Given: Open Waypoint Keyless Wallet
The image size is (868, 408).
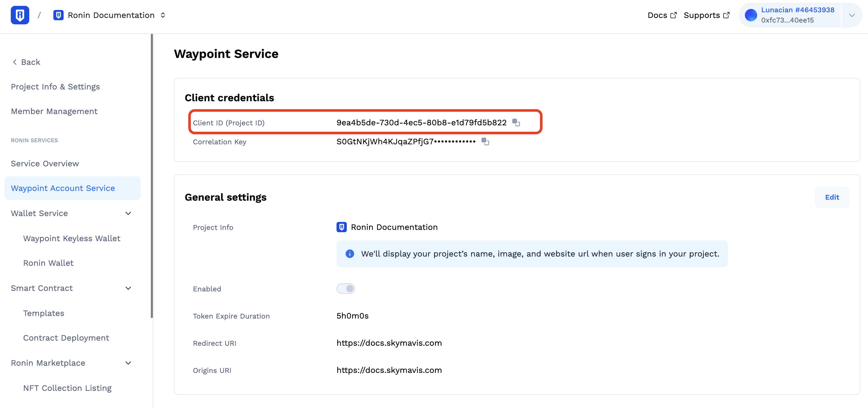Looking at the screenshot, I should tap(72, 238).
